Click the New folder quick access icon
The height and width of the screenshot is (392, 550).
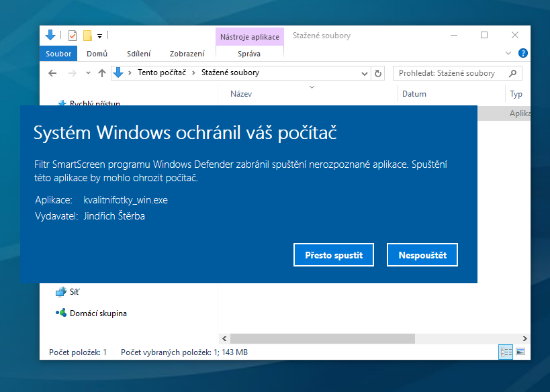87,36
